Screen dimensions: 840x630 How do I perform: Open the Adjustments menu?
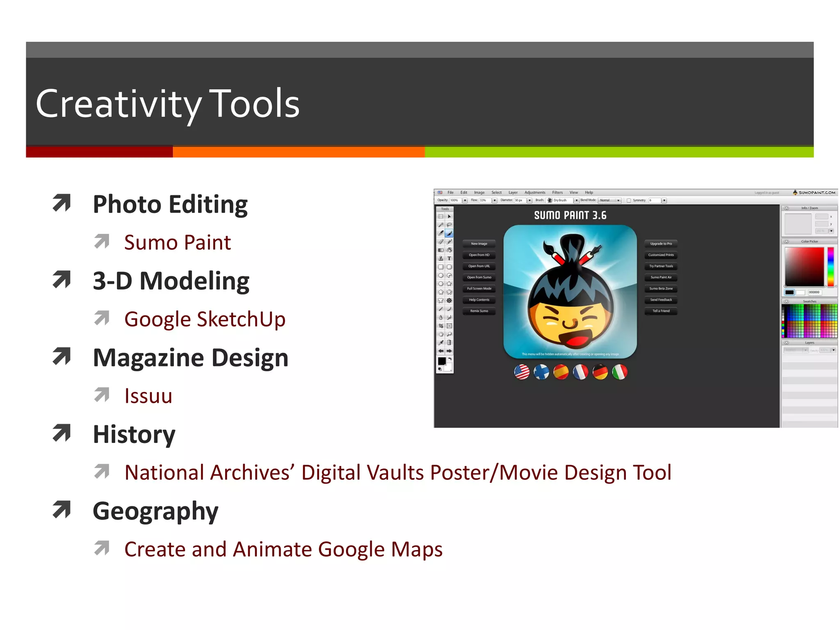[535, 192]
